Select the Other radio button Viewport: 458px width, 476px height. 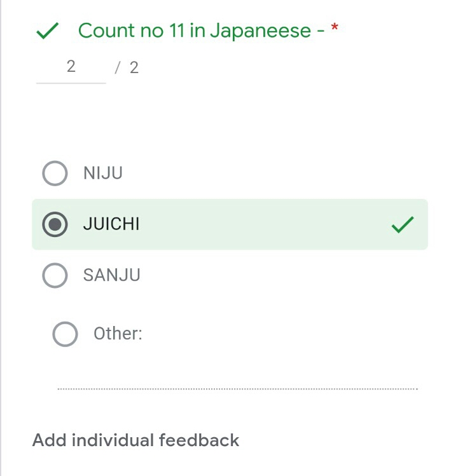coord(65,334)
